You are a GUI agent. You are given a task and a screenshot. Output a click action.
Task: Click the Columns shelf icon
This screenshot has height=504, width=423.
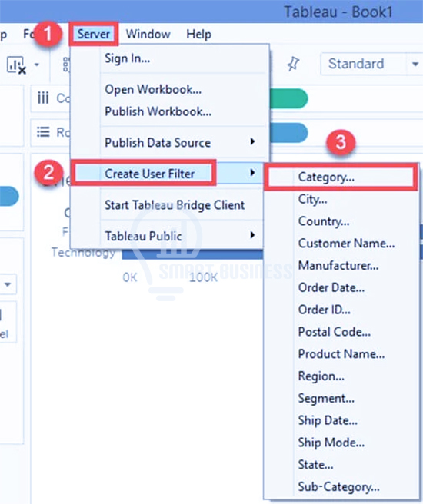click(x=43, y=98)
